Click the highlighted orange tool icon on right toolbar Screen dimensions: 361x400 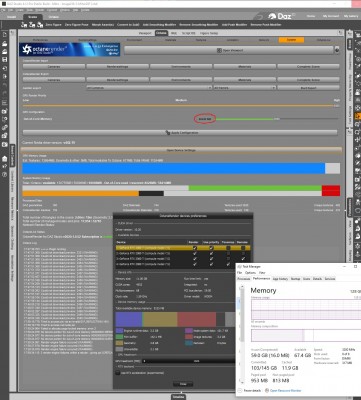pos(357,116)
